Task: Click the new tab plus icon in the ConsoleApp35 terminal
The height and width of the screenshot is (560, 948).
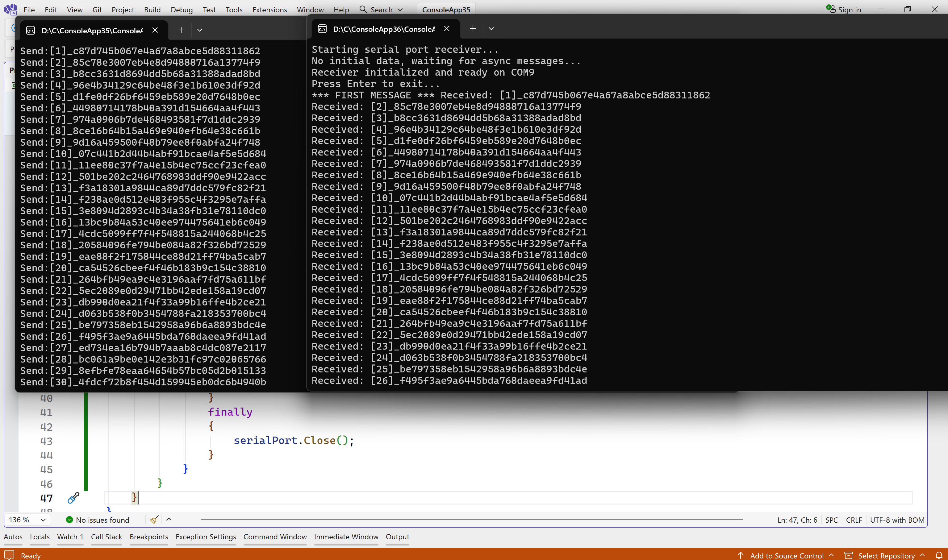Action: click(181, 30)
